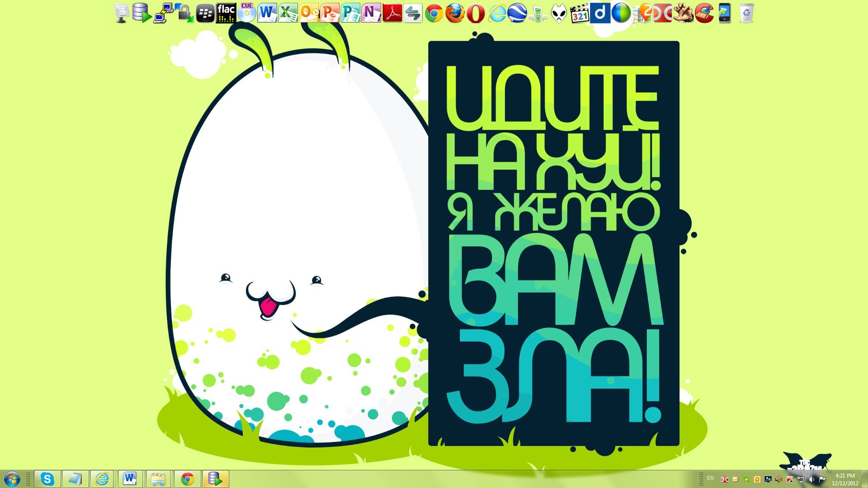The width and height of the screenshot is (868, 488).
Task: Open the Opera browser icon
Action: coord(475,13)
